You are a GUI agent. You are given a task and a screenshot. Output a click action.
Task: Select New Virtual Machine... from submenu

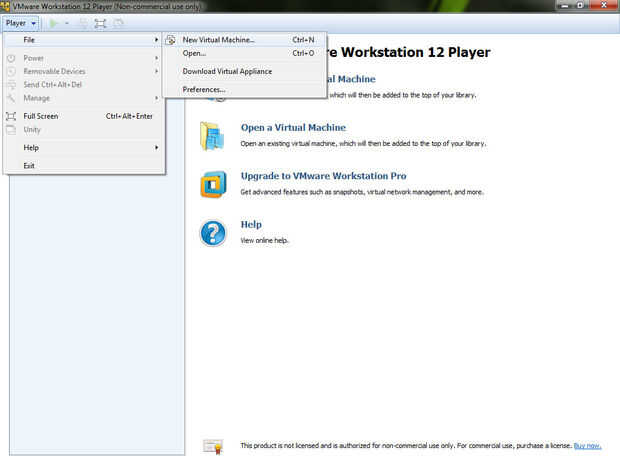click(245, 40)
